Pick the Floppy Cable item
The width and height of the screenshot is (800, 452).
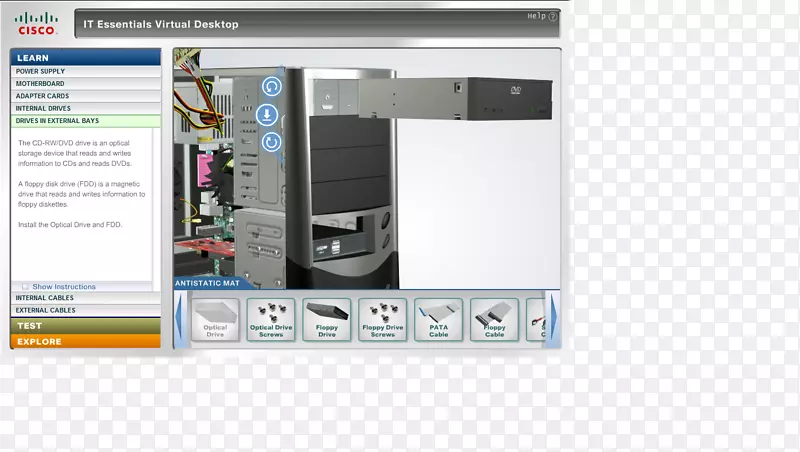(x=495, y=319)
